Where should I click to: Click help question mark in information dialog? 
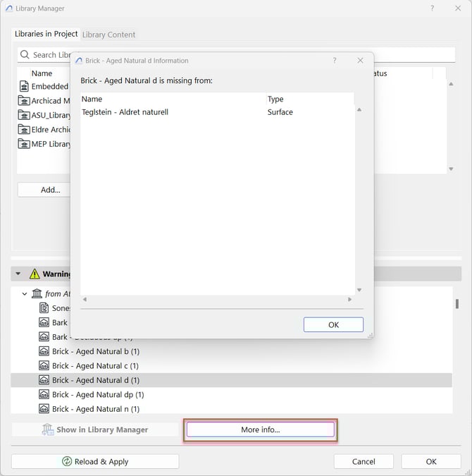(x=335, y=61)
